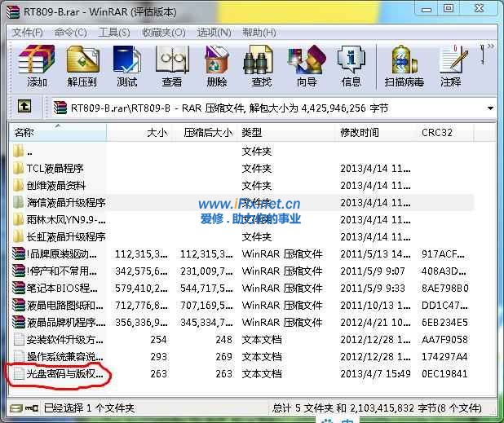The width and height of the screenshot is (504, 423).
Task: Click CRC32 value 8AE798B0
Action: (444, 288)
